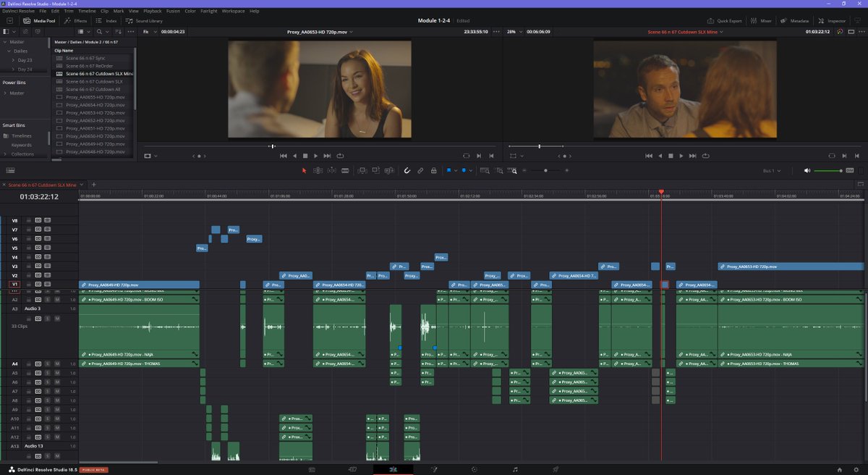Stop playback in timeline viewer
The height and width of the screenshot is (475, 868).
click(x=671, y=156)
